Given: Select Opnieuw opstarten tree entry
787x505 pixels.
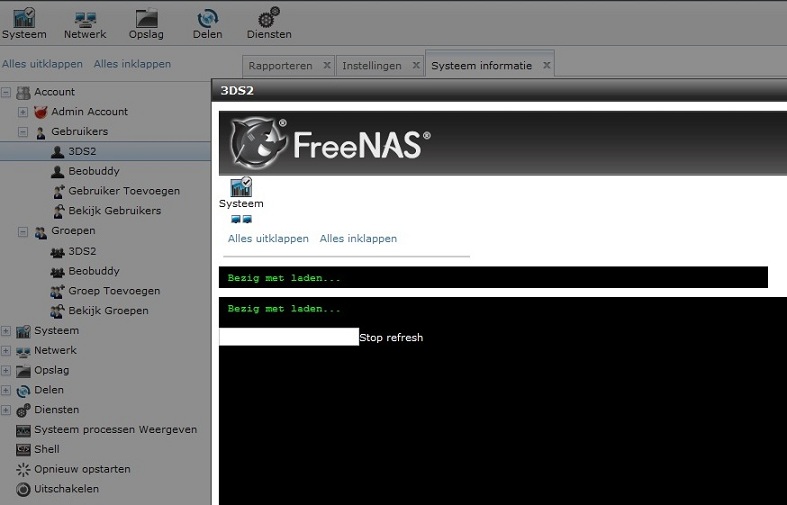Looking at the screenshot, I should click(82, 469).
